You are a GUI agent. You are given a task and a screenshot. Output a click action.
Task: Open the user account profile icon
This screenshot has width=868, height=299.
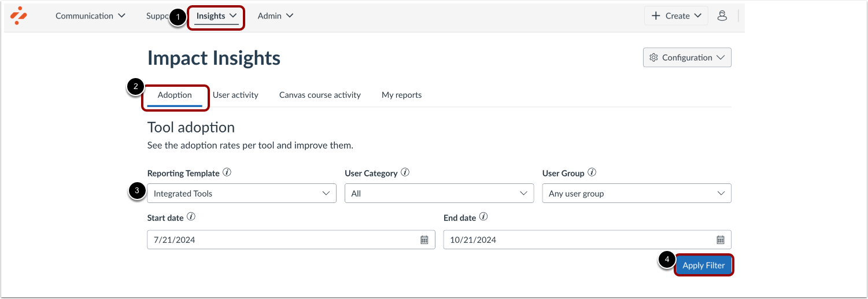point(722,16)
